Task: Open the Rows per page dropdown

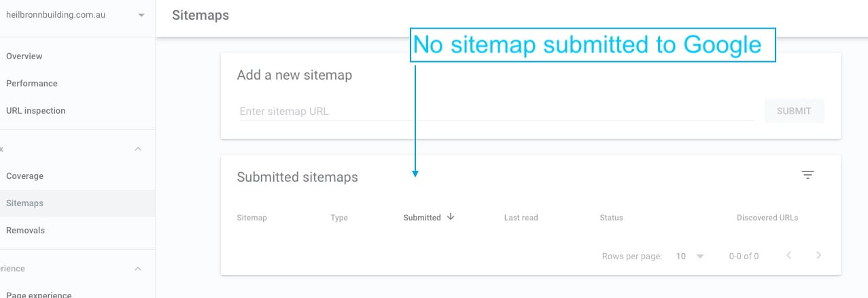Action: click(x=691, y=256)
